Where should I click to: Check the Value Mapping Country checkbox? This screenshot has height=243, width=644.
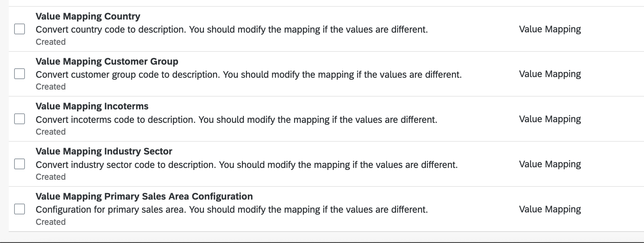click(19, 29)
